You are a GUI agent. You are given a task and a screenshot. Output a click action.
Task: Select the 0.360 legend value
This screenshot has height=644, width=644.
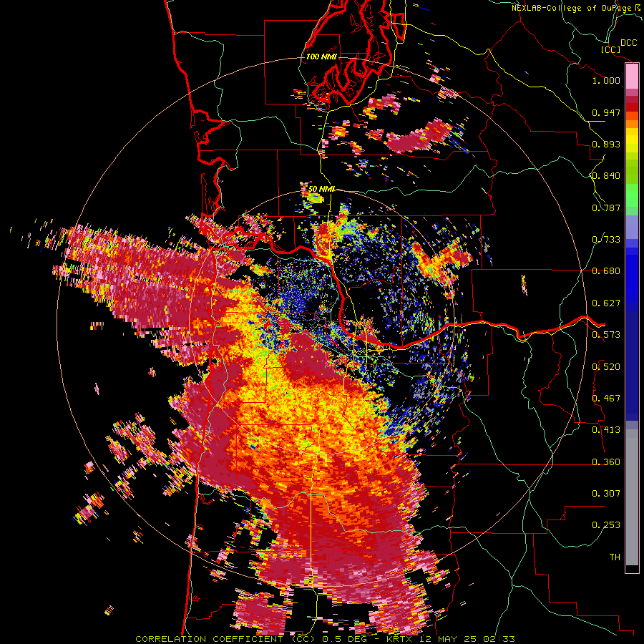point(606,462)
